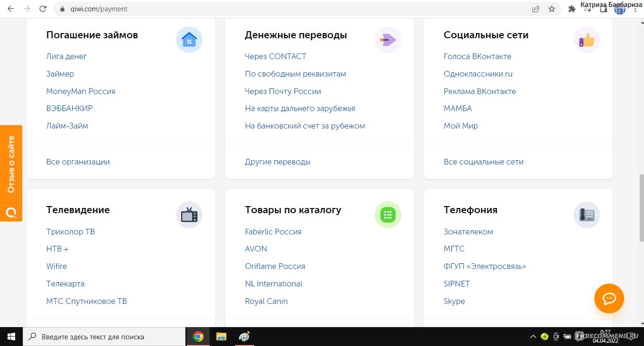Image resolution: width=644 pixels, height=346 pixels.
Task: Open 'ФГУП «Электросвязь»' payment
Action: [x=485, y=266]
